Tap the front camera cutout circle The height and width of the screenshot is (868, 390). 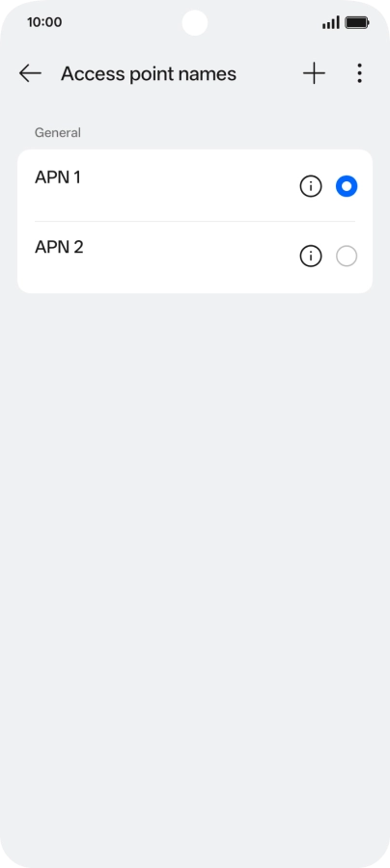click(x=195, y=23)
